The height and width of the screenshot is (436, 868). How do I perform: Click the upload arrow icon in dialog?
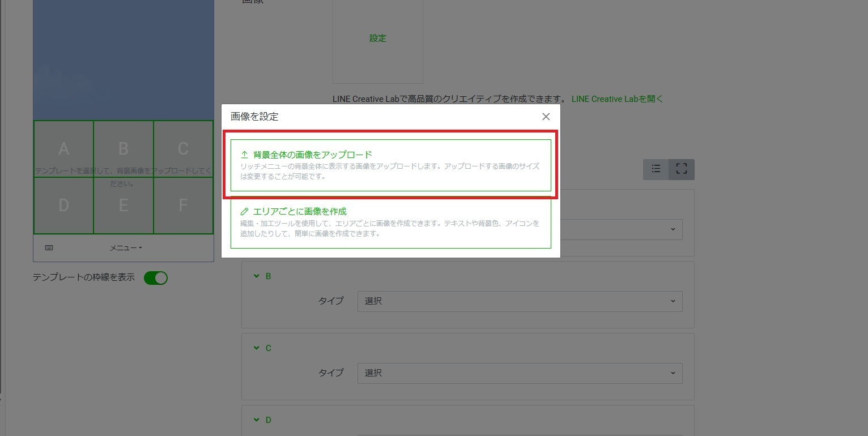click(245, 154)
